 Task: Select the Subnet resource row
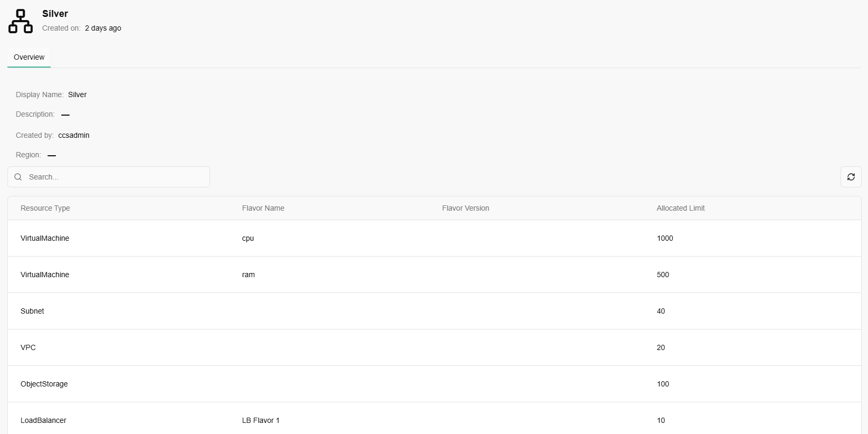click(x=32, y=311)
